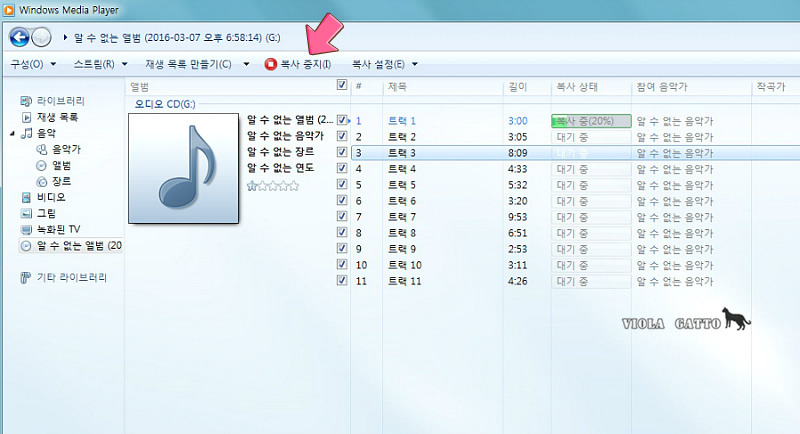The height and width of the screenshot is (434, 800).
Task: Uncheck the checkbox for 트랙 11
Action: point(342,280)
